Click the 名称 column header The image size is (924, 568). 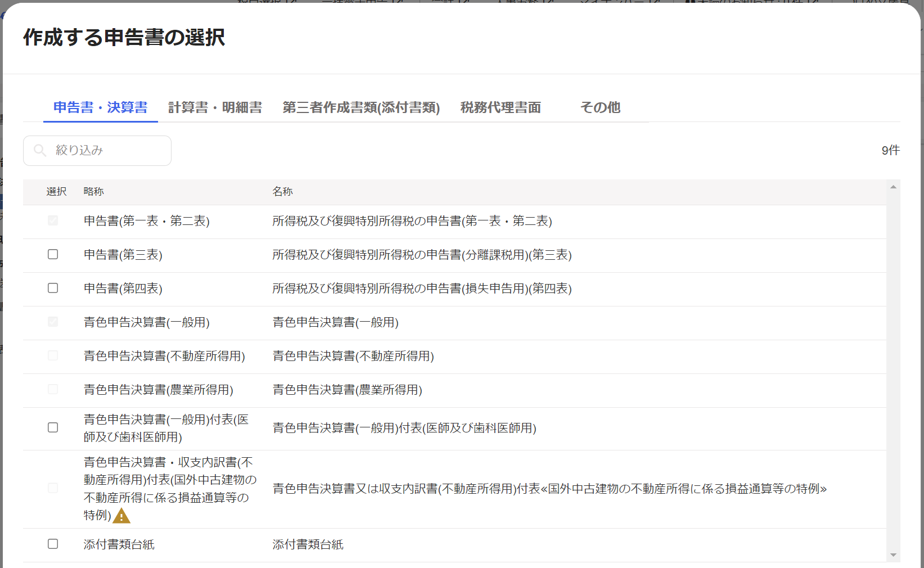282,191
